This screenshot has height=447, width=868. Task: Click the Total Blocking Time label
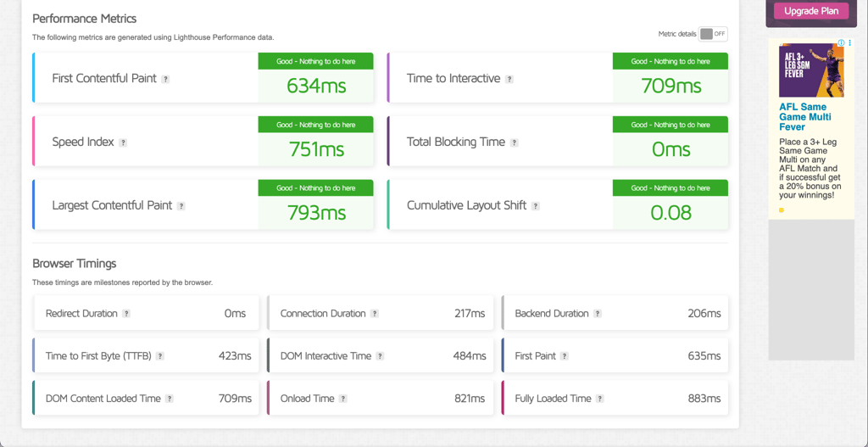point(456,142)
